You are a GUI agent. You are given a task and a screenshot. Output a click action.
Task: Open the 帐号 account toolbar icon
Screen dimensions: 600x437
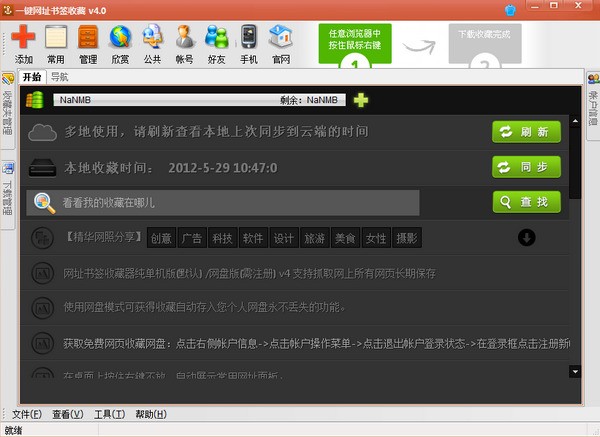tap(184, 37)
